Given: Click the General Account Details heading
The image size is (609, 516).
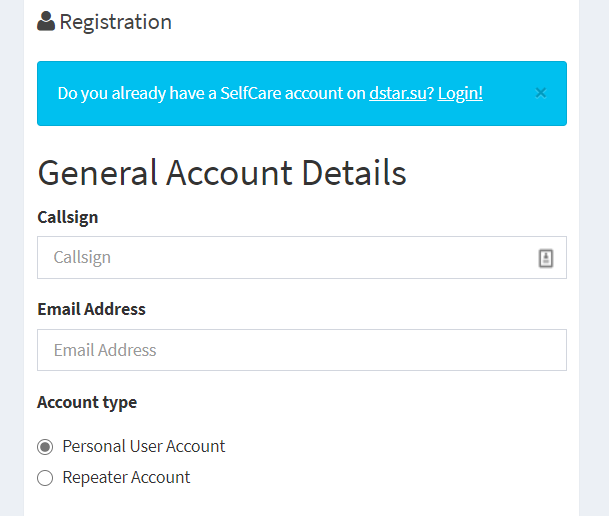Looking at the screenshot, I should [222, 173].
